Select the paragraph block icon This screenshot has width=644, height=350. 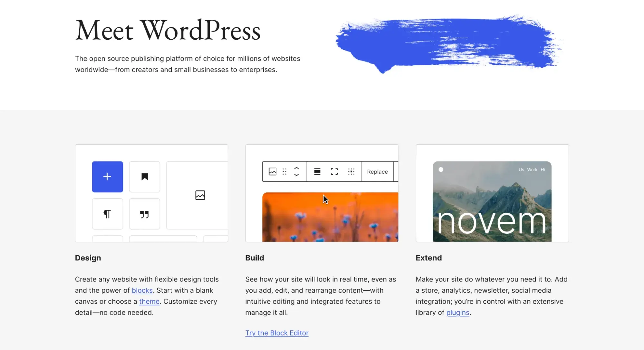coord(107,214)
